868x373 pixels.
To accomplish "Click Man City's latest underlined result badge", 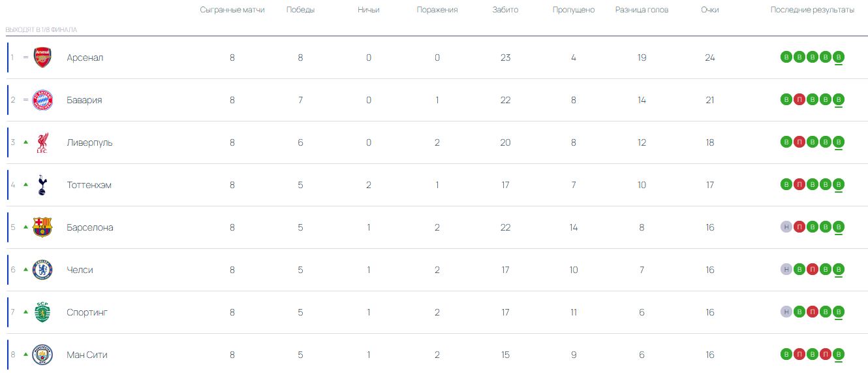I will 839,354.
